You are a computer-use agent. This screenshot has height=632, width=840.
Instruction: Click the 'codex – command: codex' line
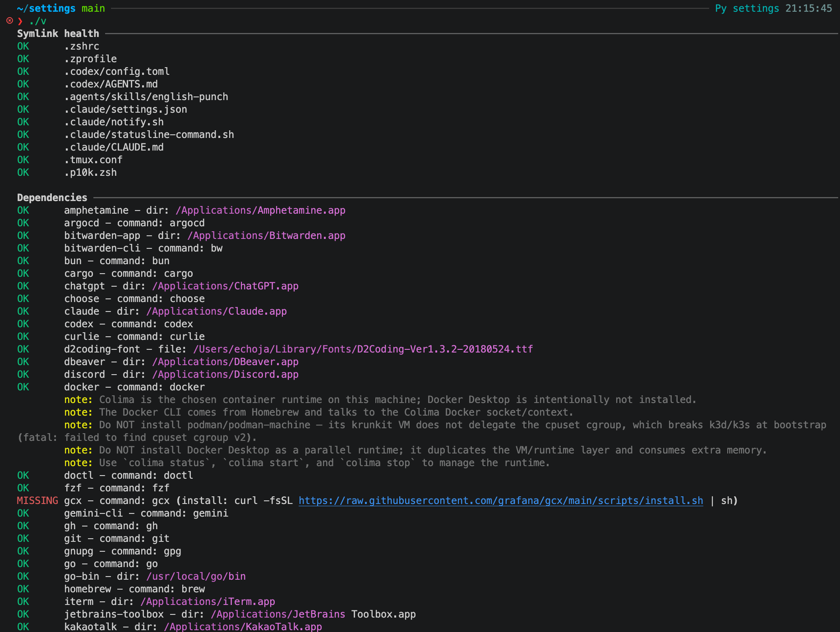point(129,324)
